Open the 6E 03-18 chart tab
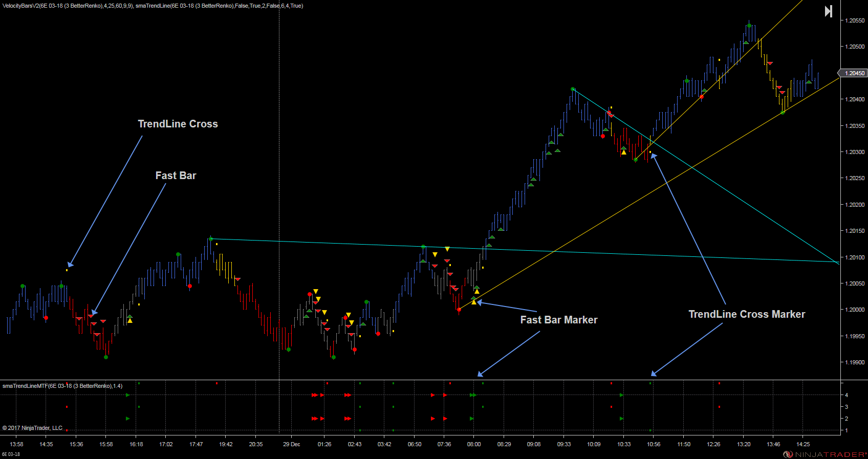Image resolution: width=868 pixels, height=459 pixels. coord(11,454)
